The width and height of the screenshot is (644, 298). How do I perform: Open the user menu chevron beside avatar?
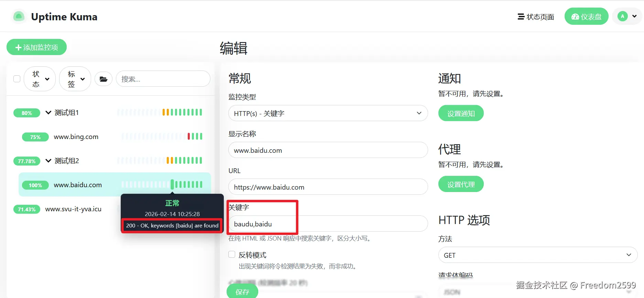click(634, 16)
